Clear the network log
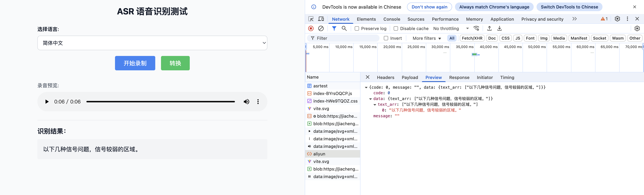This screenshot has width=644, height=195. 321,29
